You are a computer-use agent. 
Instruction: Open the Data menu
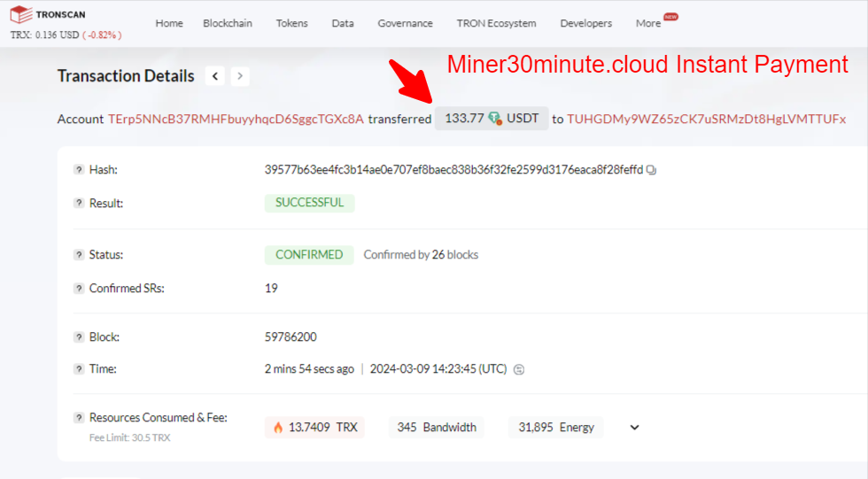(343, 23)
